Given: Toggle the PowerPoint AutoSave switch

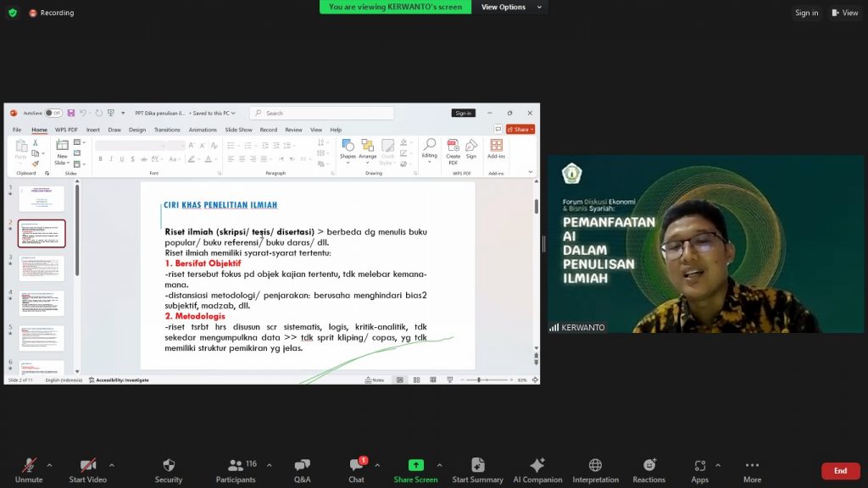Looking at the screenshot, I should pyautogui.click(x=53, y=113).
